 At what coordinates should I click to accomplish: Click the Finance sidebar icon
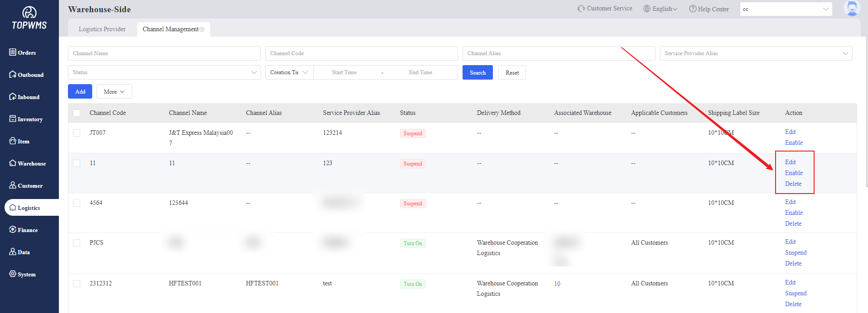(x=13, y=230)
